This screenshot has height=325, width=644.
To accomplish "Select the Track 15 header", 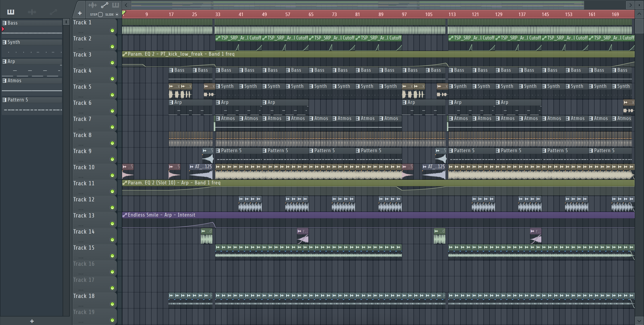I will pyautogui.click(x=95, y=252).
